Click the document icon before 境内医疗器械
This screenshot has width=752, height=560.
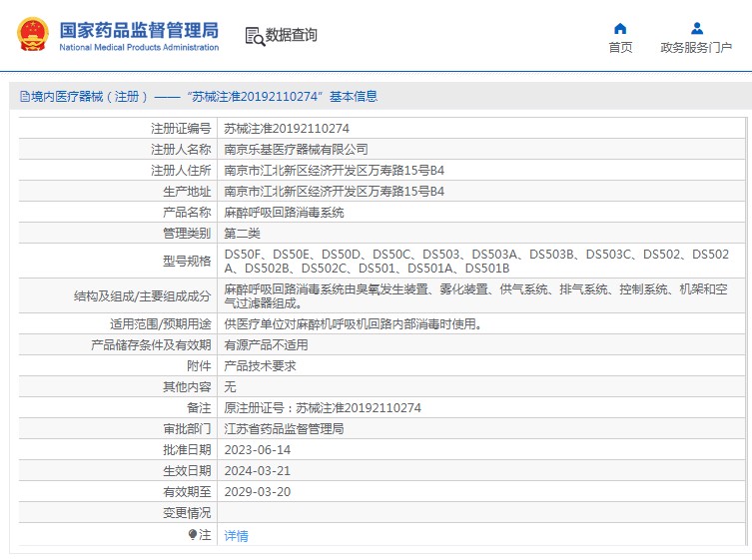(25, 97)
